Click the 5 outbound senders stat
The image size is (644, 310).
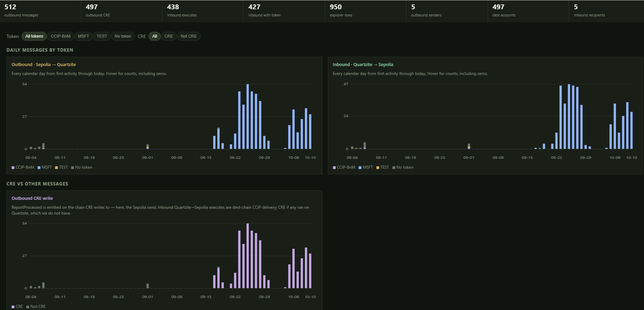pyautogui.click(x=447, y=11)
